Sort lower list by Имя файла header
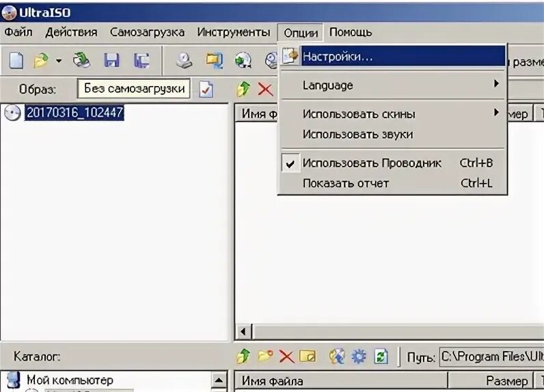This screenshot has width=544, height=392. pos(341,381)
